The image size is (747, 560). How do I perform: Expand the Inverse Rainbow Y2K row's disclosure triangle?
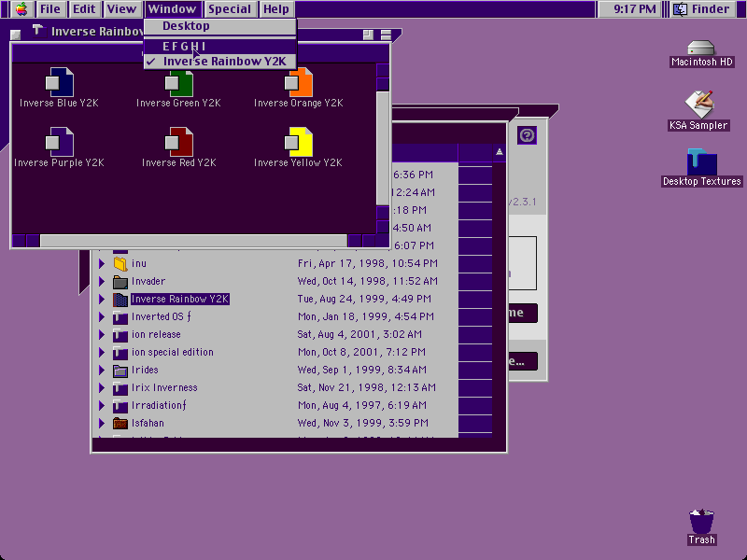click(102, 299)
